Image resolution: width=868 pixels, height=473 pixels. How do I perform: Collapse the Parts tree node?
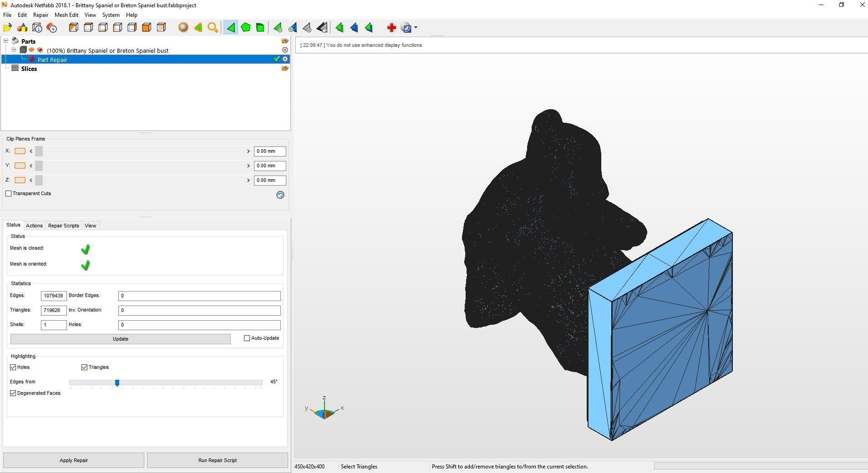[x=6, y=41]
